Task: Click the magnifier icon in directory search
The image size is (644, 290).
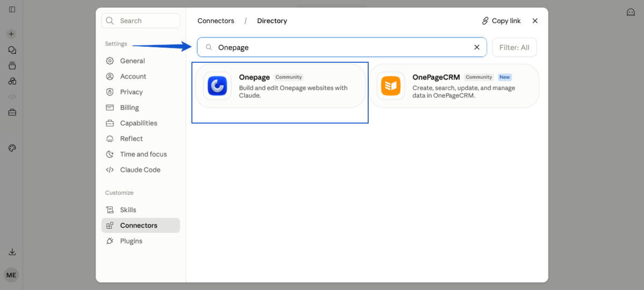Action: click(209, 47)
